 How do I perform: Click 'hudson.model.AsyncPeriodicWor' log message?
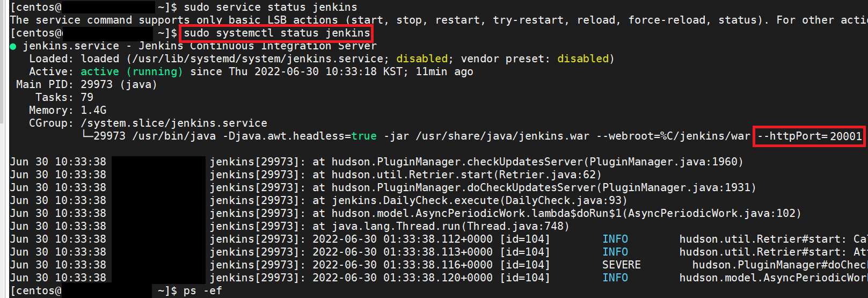(x=773, y=278)
